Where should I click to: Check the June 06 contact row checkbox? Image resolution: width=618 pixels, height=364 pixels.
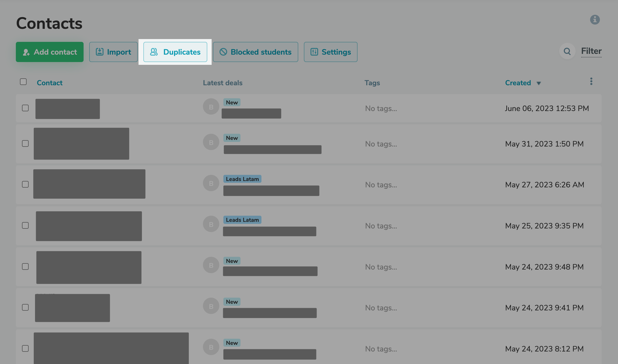coord(25,108)
